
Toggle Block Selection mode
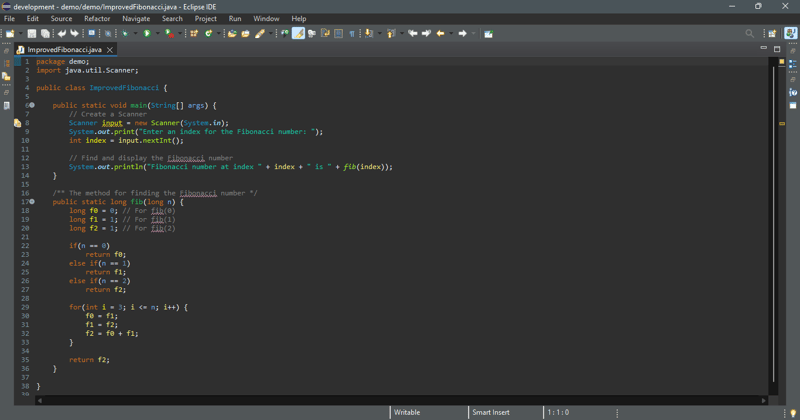click(338, 34)
